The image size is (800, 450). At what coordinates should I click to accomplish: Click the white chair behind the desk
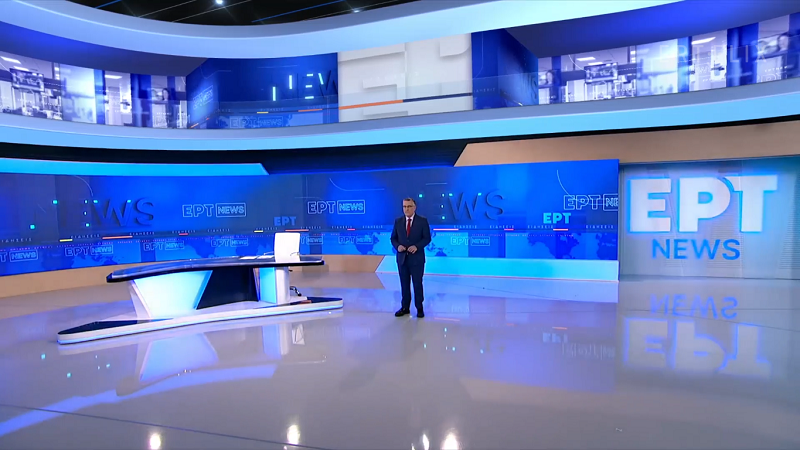pos(287,245)
